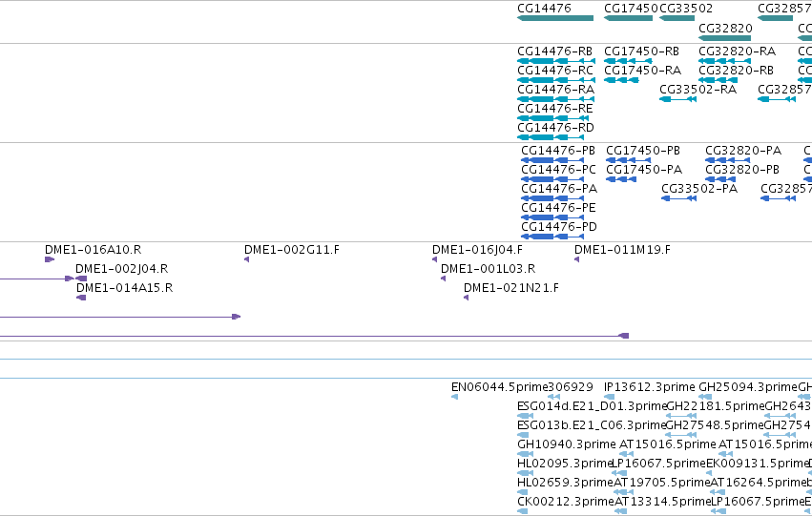The width and height of the screenshot is (812, 516).
Task: Click transcript CG14476-RB label
Action: [x=554, y=52]
